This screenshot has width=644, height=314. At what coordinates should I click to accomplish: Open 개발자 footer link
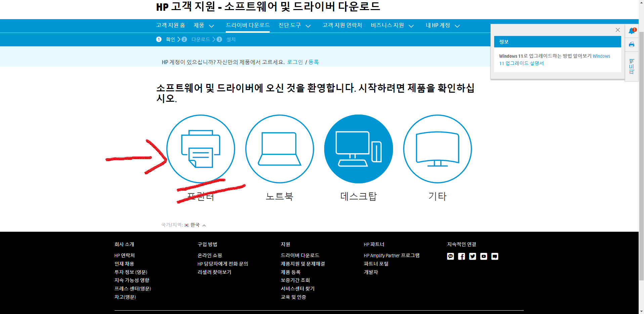click(371, 272)
